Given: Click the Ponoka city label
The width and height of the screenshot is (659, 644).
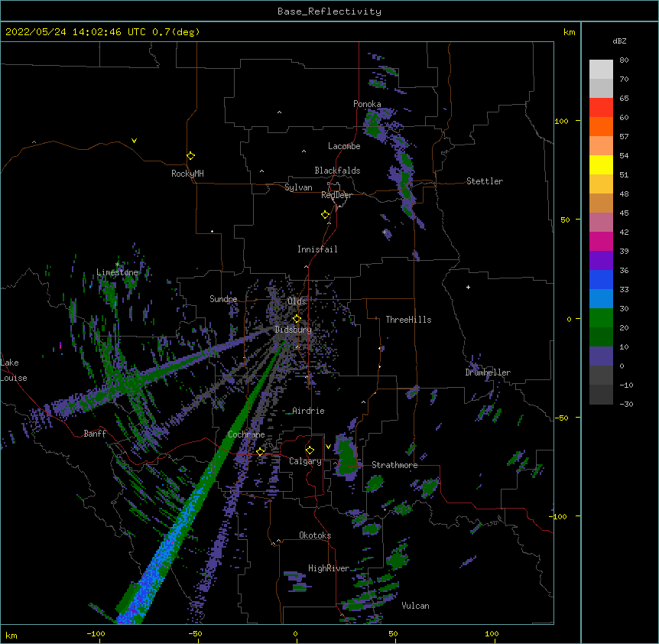Looking at the screenshot, I should pyautogui.click(x=367, y=104).
